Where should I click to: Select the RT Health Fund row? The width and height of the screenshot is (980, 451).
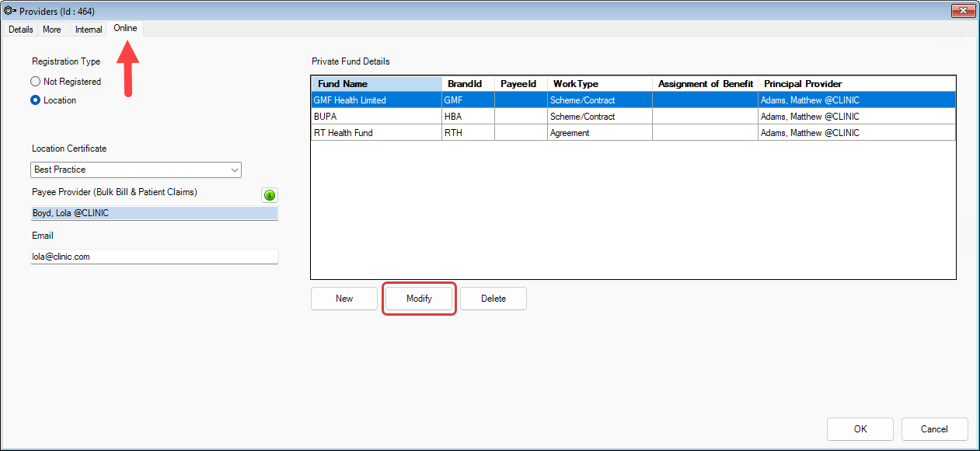[633, 133]
